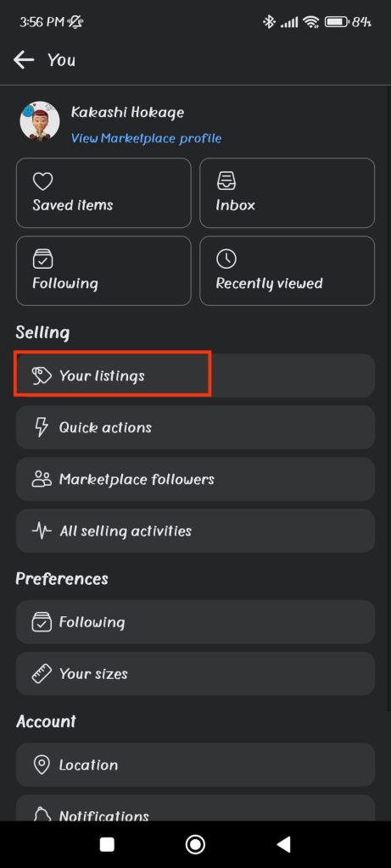Tap the back arrow next to You

tap(24, 60)
